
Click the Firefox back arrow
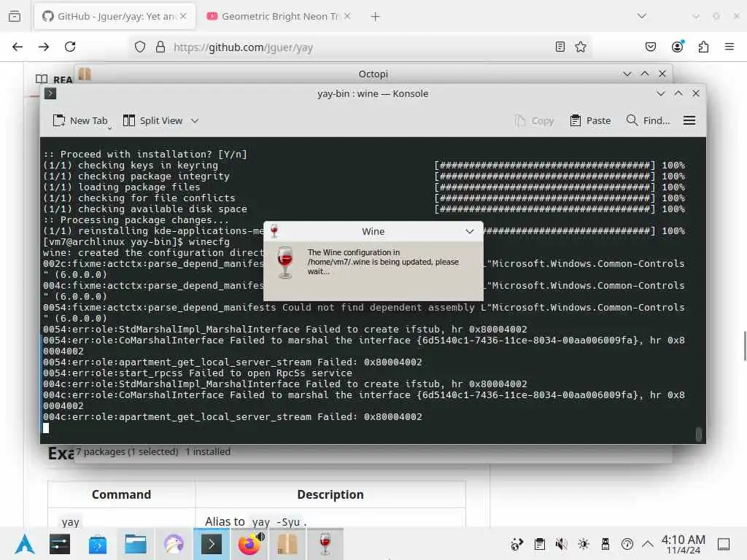click(x=18, y=47)
